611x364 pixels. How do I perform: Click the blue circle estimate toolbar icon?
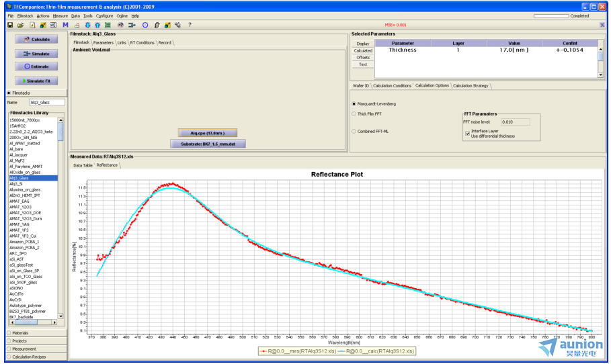click(x=145, y=25)
